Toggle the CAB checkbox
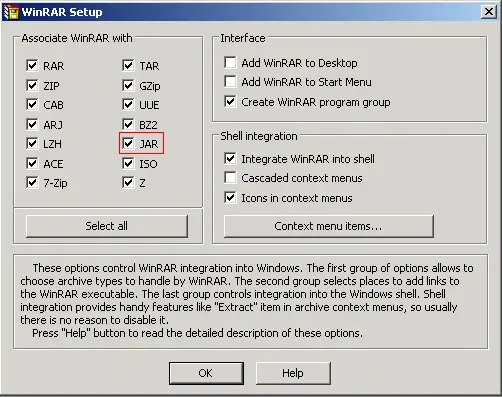The image size is (502, 397). coord(32,105)
